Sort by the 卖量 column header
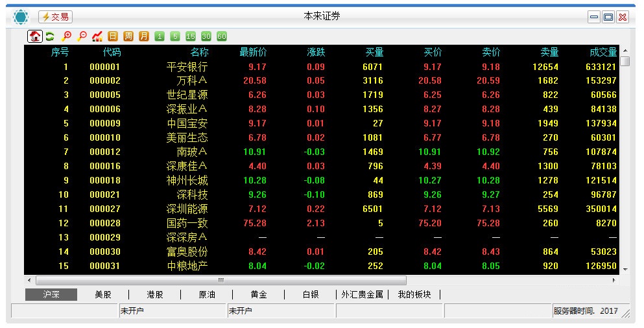This screenshot has width=644, height=328. click(549, 52)
